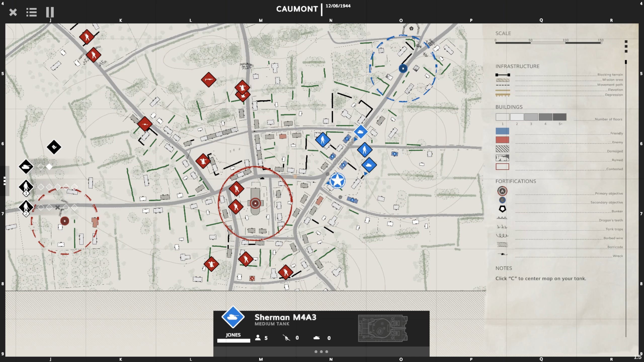
Task: Select the blue infantry marker west of the blue tanks
Action: tap(323, 140)
